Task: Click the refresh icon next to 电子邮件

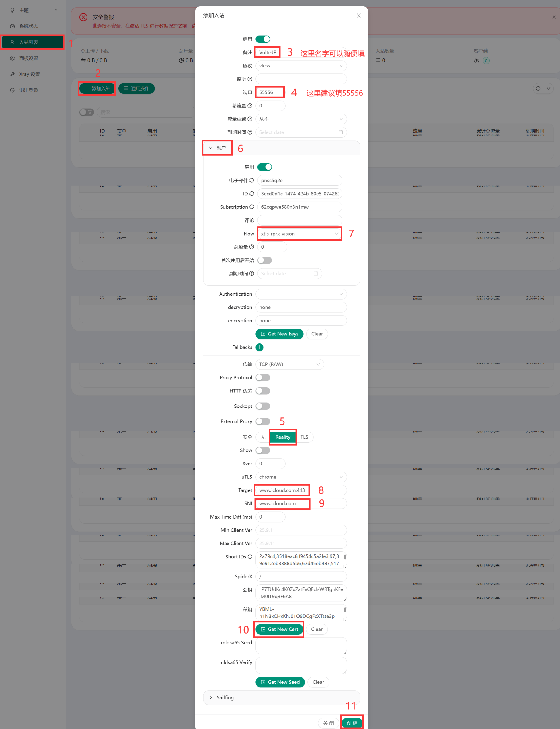Action: pos(251,180)
